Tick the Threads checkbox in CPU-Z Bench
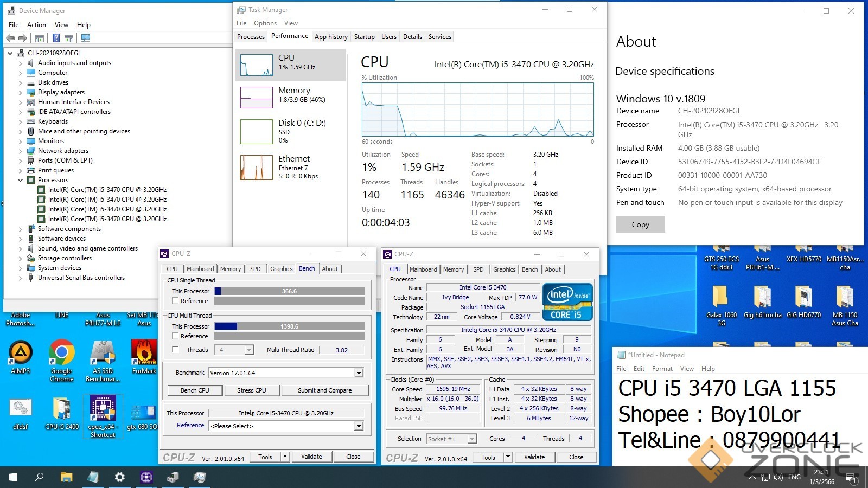 (x=175, y=350)
